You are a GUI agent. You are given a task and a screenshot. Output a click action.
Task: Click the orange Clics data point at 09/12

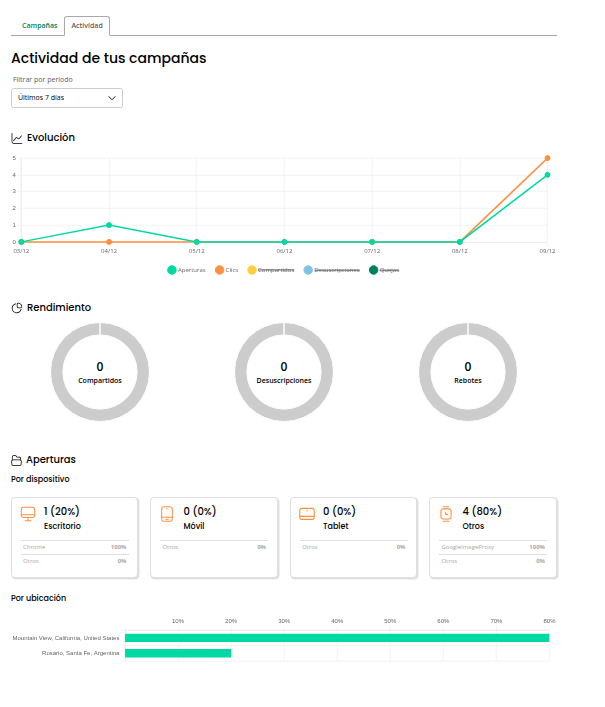point(547,158)
